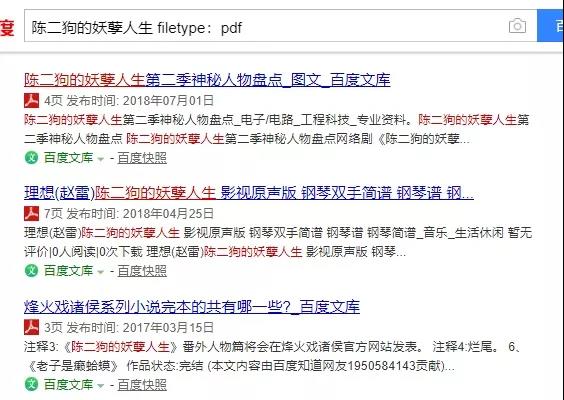Expand dropdown arrow next to first 百度文库
This screenshot has width=564, height=400.
click(x=101, y=159)
